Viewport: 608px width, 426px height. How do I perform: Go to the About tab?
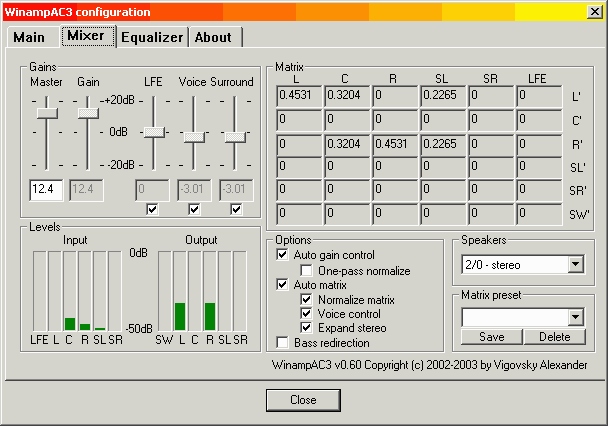tap(214, 38)
